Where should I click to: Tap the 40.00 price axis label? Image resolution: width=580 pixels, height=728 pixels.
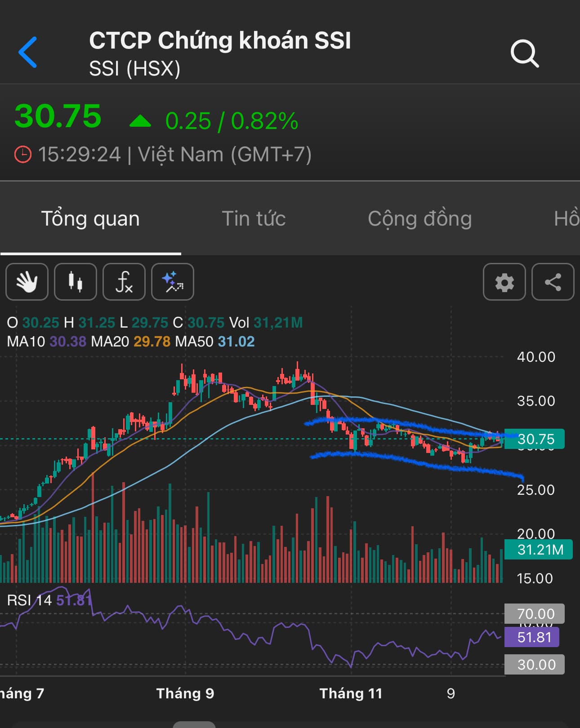pos(536,357)
